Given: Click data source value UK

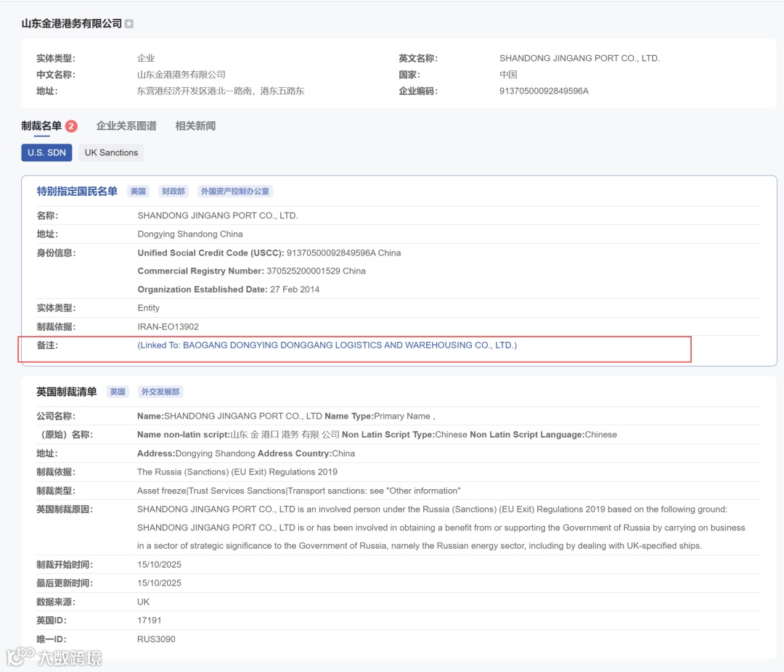Looking at the screenshot, I should [144, 602].
